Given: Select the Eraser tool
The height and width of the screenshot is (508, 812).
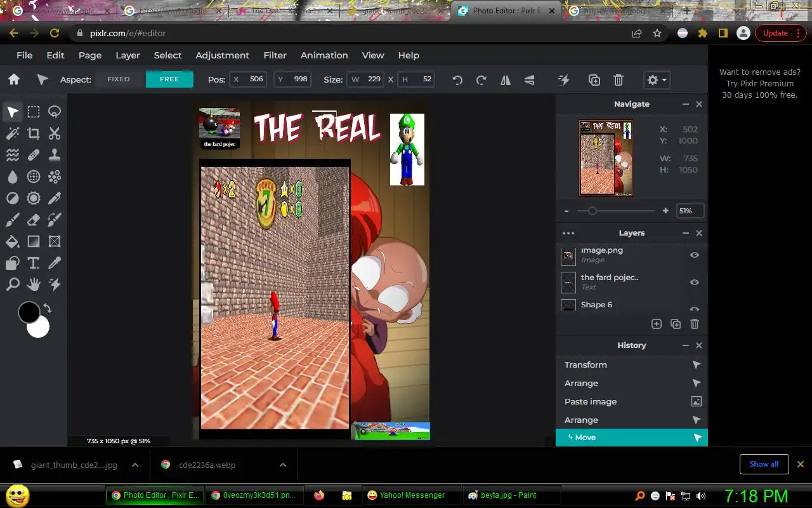Looking at the screenshot, I should point(34,220).
